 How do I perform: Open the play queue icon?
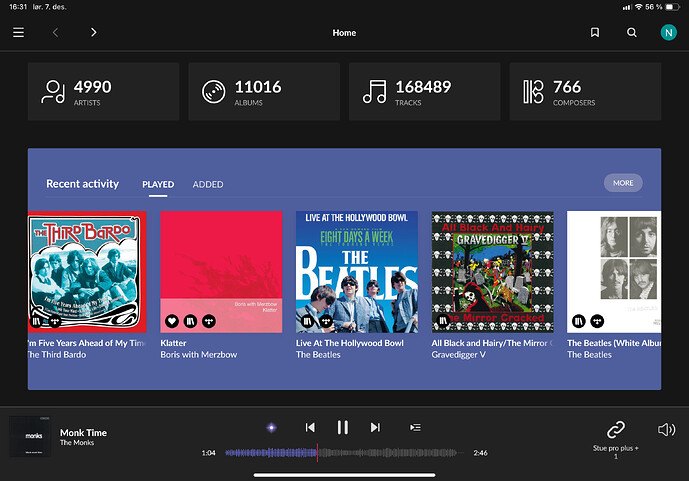(415, 427)
